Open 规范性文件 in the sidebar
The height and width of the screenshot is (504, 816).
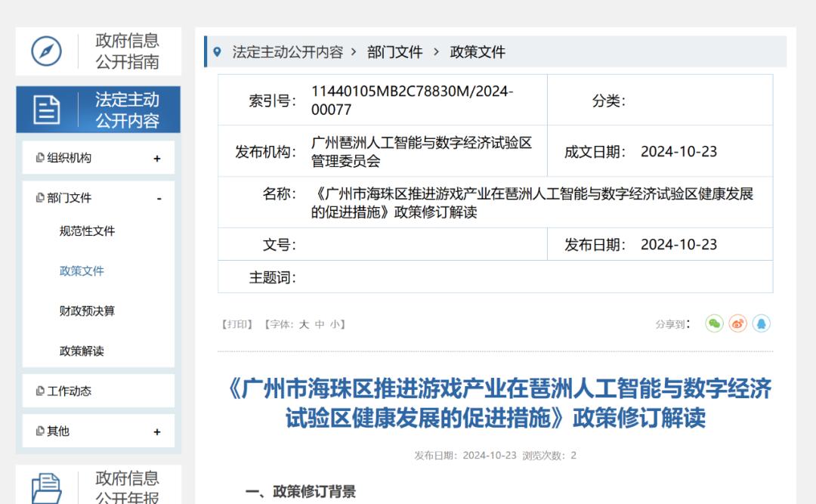click(87, 231)
